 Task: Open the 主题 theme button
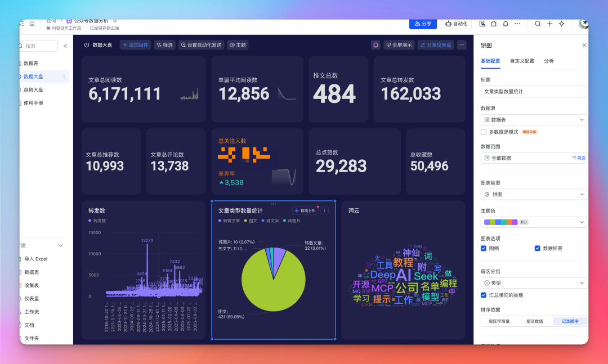pos(238,45)
